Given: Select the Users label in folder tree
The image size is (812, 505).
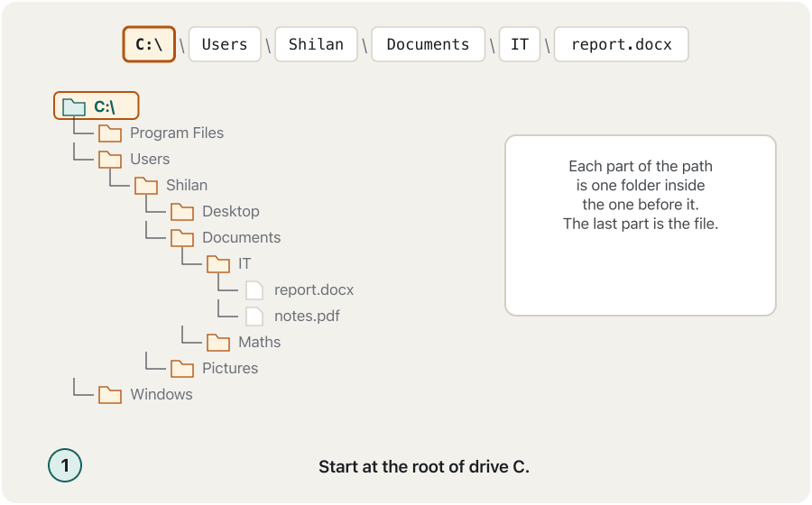Looking at the screenshot, I should [x=150, y=159].
